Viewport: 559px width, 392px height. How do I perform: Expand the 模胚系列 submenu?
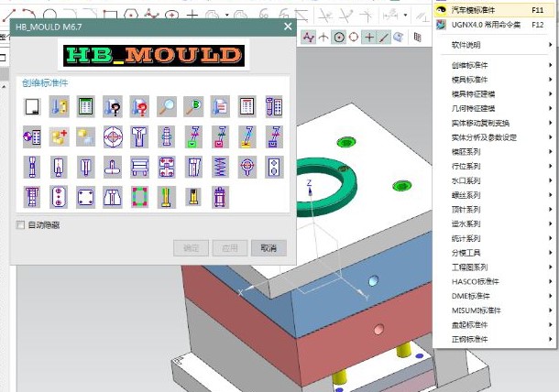point(466,152)
